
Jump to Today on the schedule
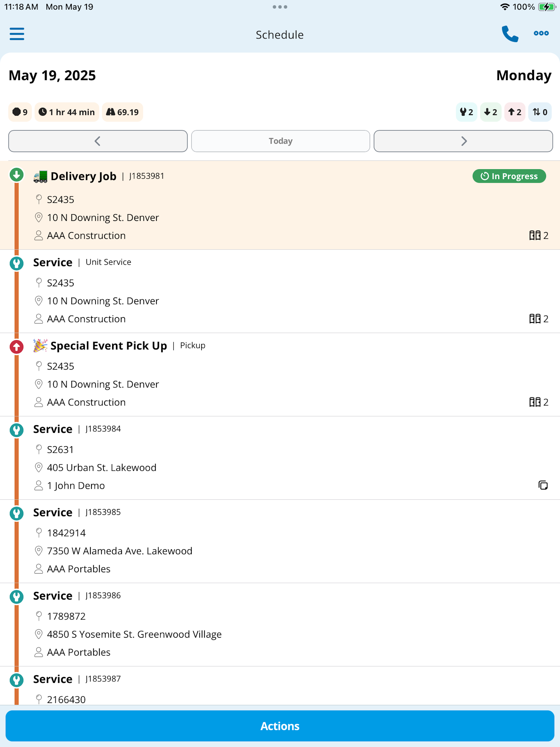281,141
